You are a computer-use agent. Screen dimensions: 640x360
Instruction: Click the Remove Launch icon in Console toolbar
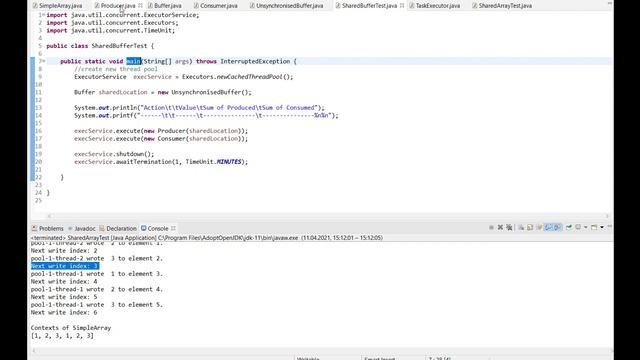[x=500, y=227]
